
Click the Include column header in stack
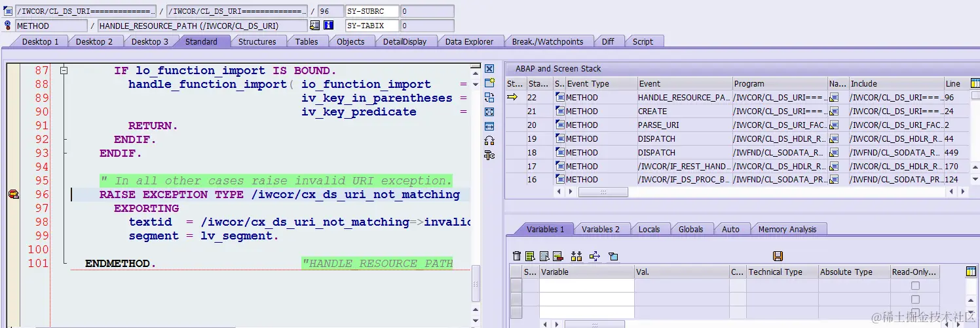[895, 83]
